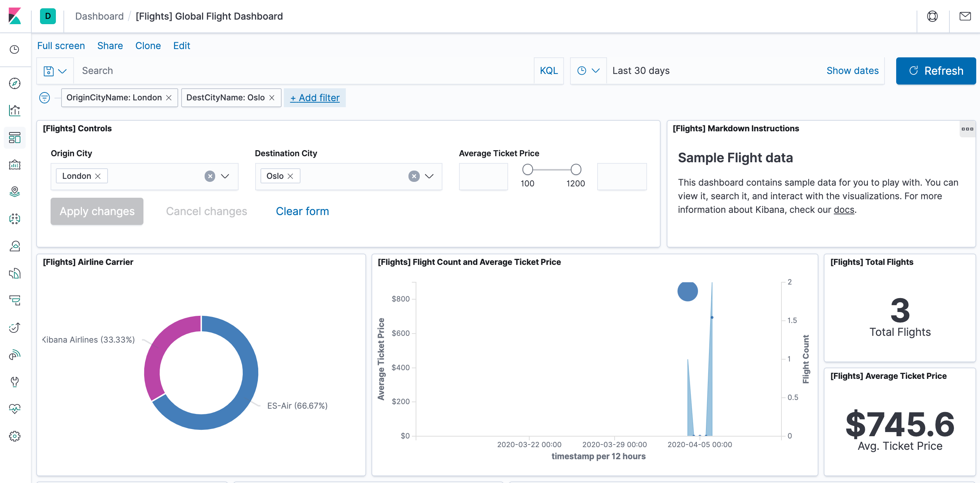
Task: Open the quick date picker dropdown
Action: click(588, 71)
